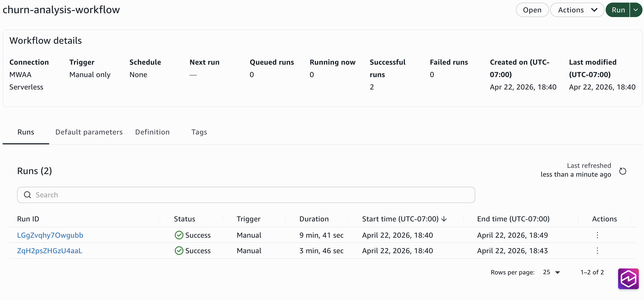Sort by Duration column header

coord(314,219)
